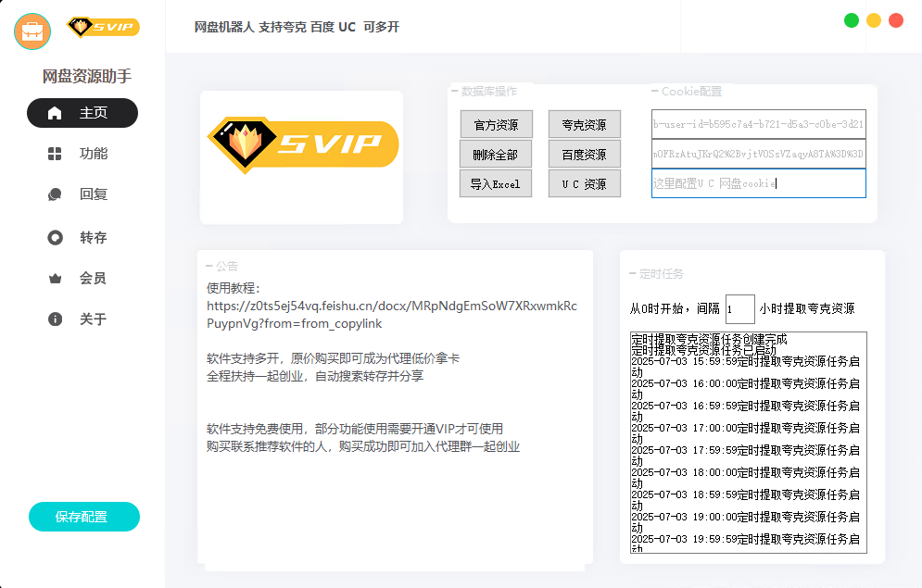Click the 夸克资源 button

584,124
